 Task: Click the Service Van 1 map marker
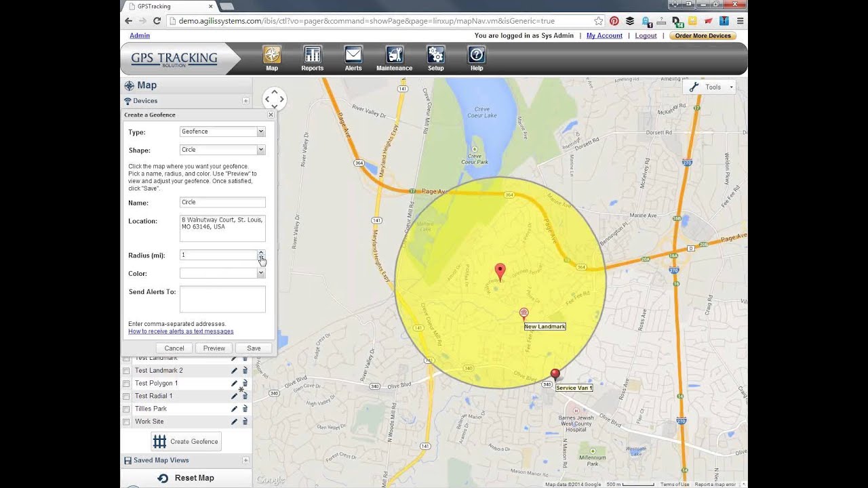[x=555, y=373]
